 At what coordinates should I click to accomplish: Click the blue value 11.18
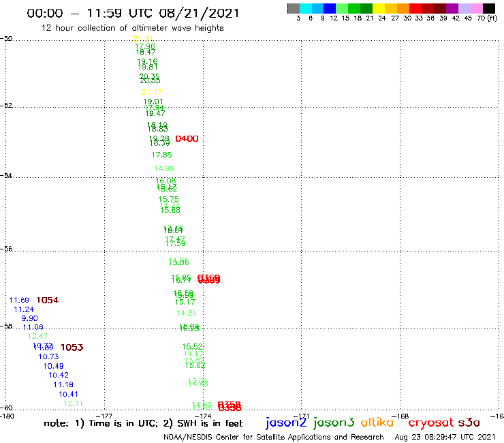[63, 385]
